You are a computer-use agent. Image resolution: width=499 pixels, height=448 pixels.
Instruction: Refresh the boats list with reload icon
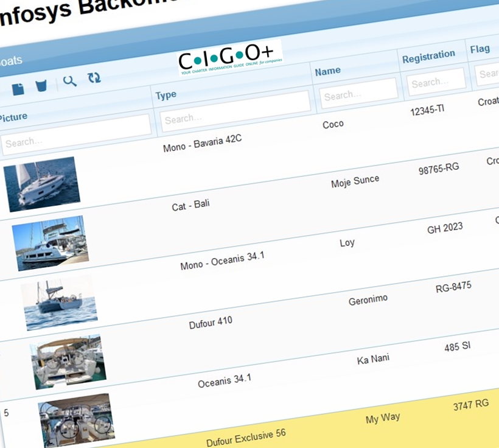[94, 78]
